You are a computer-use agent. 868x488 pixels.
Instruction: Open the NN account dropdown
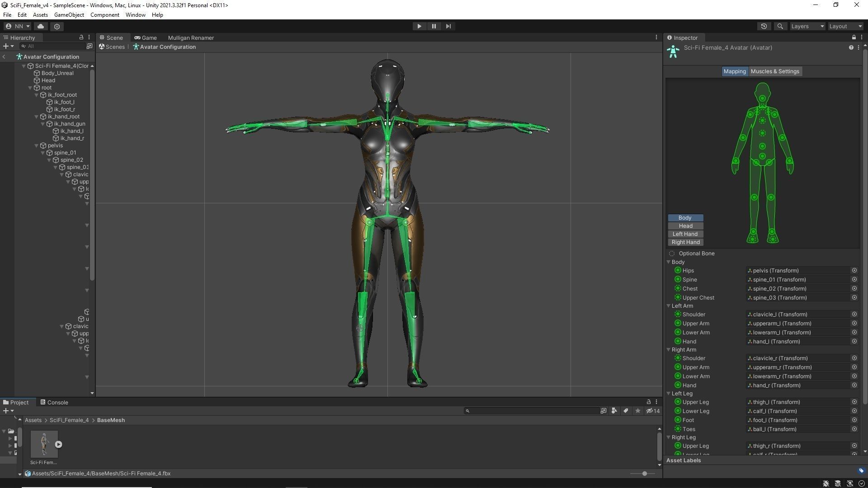(x=18, y=26)
